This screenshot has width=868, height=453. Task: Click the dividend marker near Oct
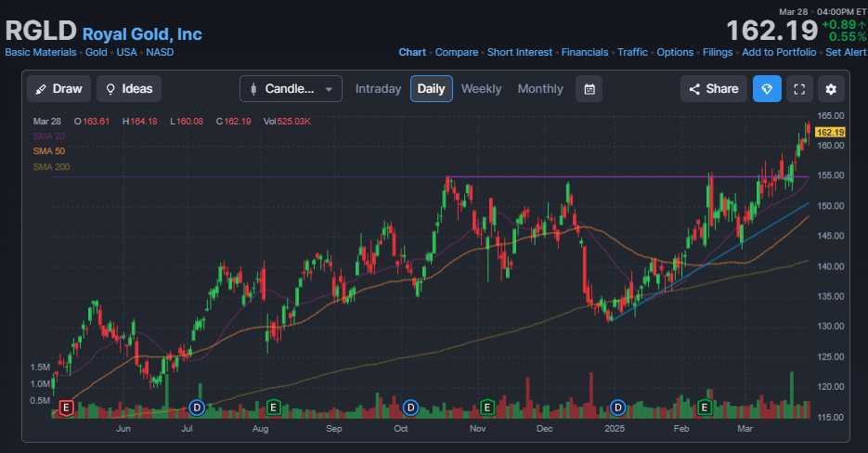coord(410,408)
